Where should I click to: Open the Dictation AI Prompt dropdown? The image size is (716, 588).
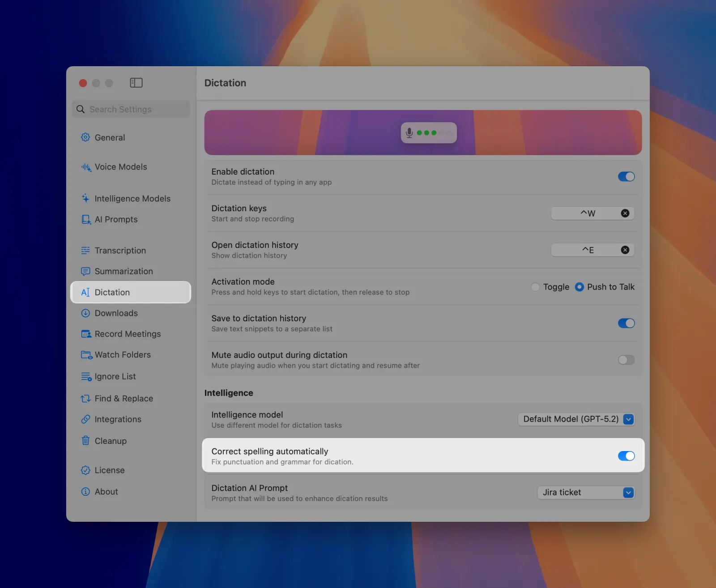tap(586, 493)
